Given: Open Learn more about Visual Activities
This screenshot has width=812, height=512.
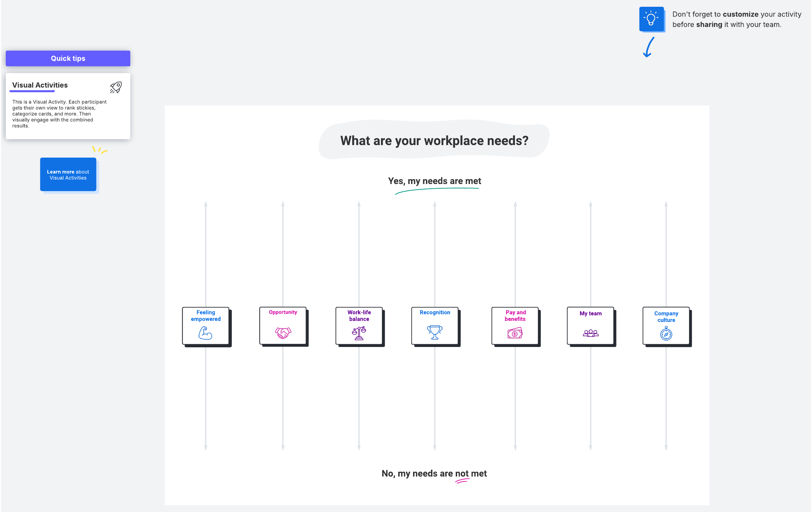Looking at the screenshot, I should [x=68, y=174].
